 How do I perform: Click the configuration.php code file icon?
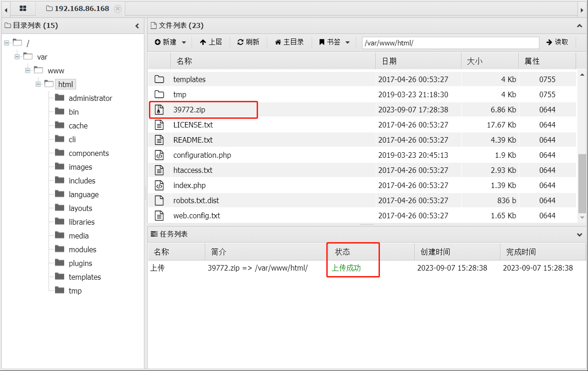159,155
